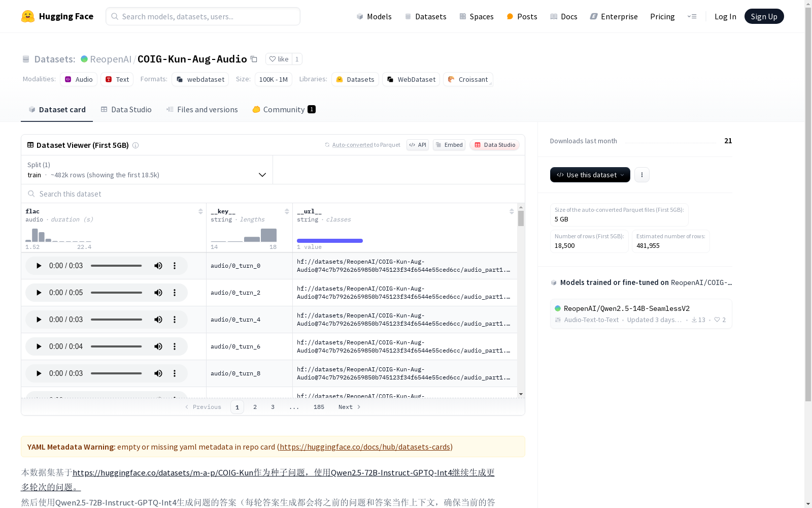Select the Text modality tag
The width and height of the screenshot is (812, 508).
pyautogui.click(x=117, y=79)
